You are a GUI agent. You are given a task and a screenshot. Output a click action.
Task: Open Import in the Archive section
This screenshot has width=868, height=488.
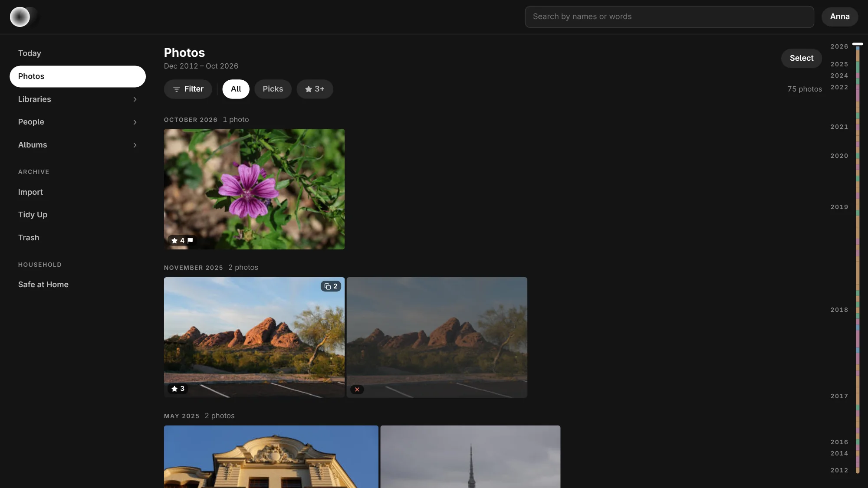[x=78, y=192]
